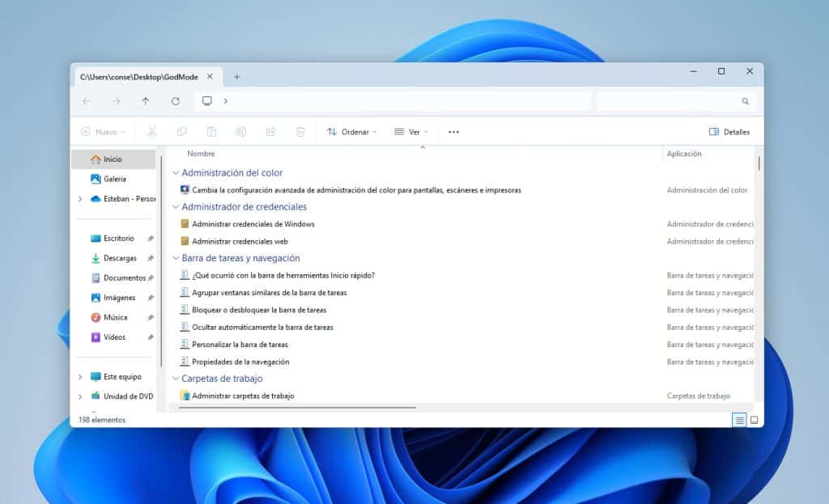829x504 pixels.
Task: Click the Carpetas de trabajo group heading
Action: [x=222, y=379]
